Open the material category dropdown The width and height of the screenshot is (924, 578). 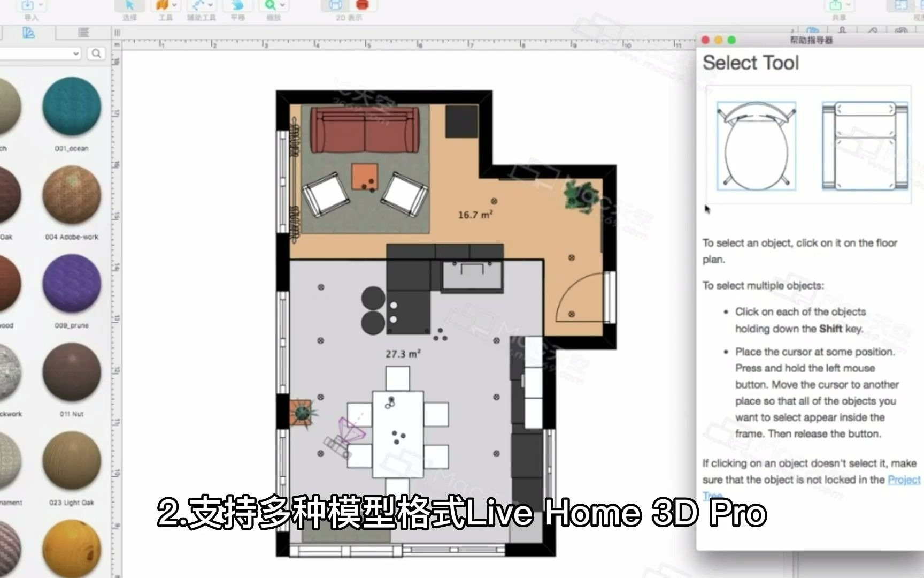point(40,54)
